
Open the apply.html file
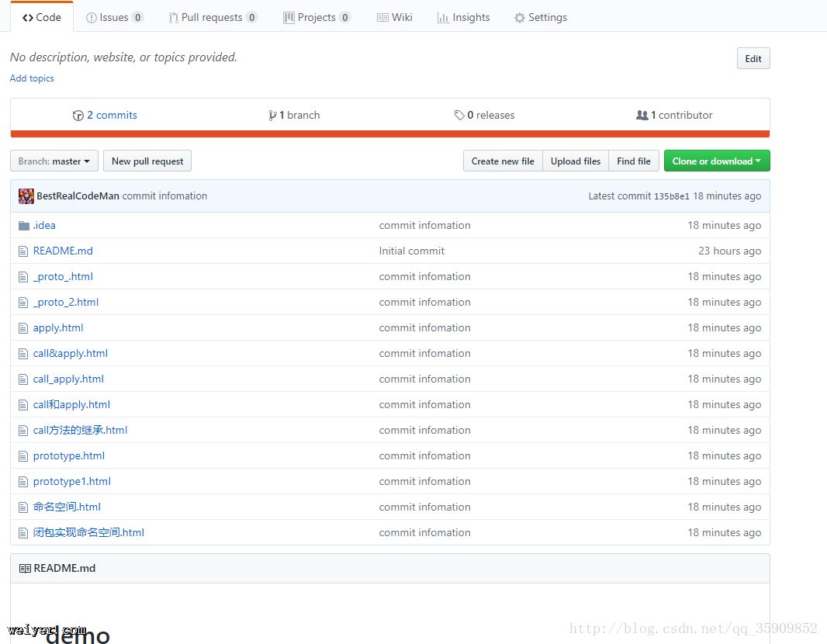pyautogui.click(x=58, y=327)
